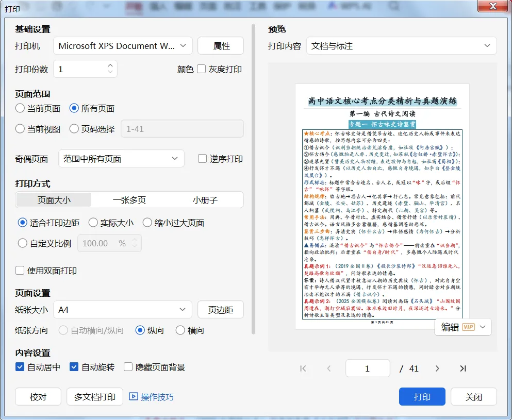Select 当前视图 radio option
Image resolution: width=512 pixels, height=420 pixels.
20,129
